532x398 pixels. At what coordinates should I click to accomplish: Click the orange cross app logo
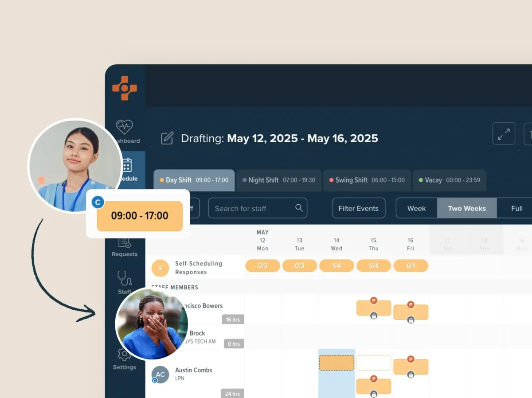pyautogui.click(x=125, y=88)
